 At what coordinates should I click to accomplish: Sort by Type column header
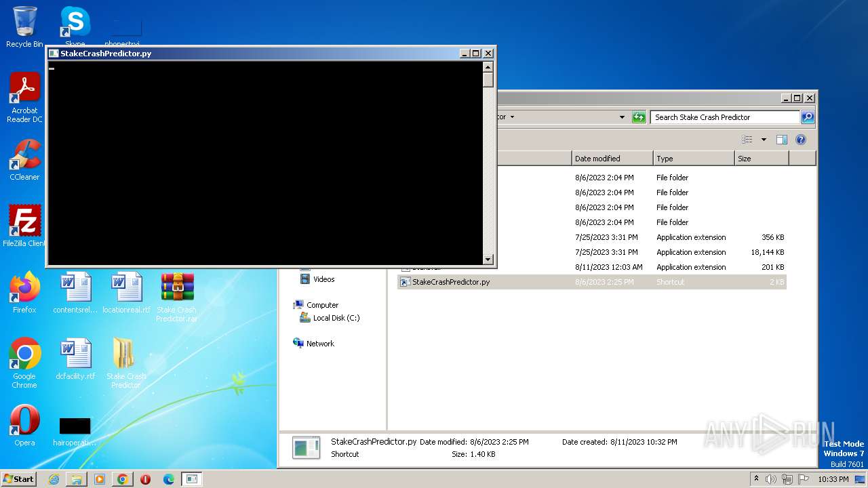coord(694,159)
